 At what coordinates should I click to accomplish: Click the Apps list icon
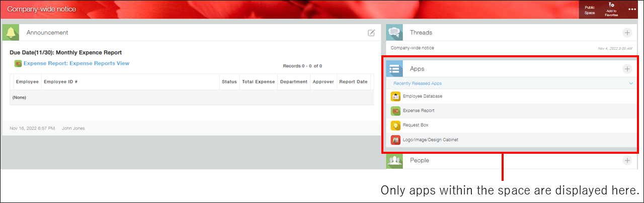tap(394, 69)
